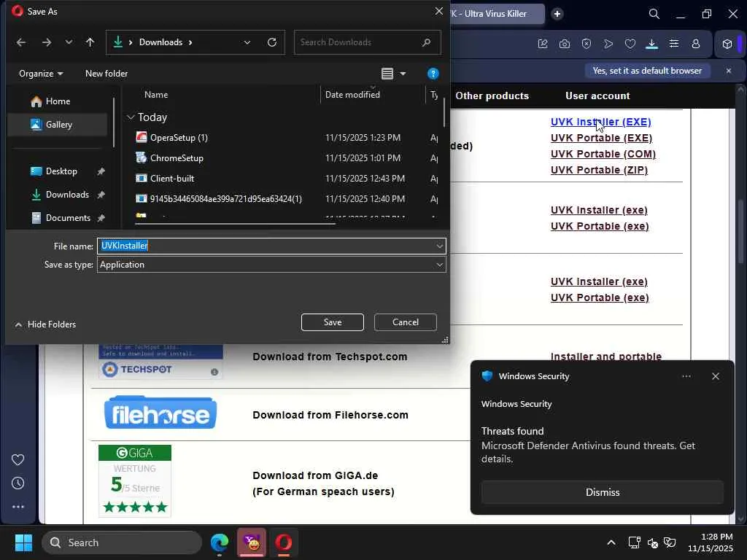The width and height of the screenshot is (747, 560).
Task: Open Opera downloads toolbar icon
Action: 651,44
